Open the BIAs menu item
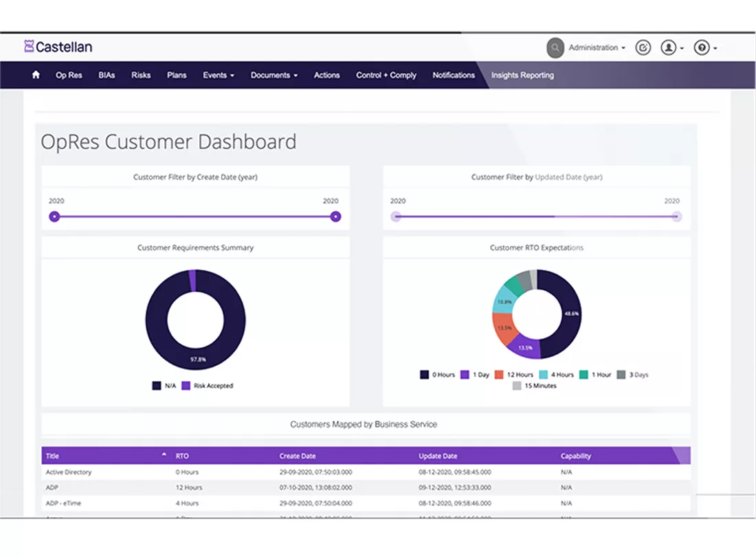Viewport: 756px width, 557px height. point(107,75)
